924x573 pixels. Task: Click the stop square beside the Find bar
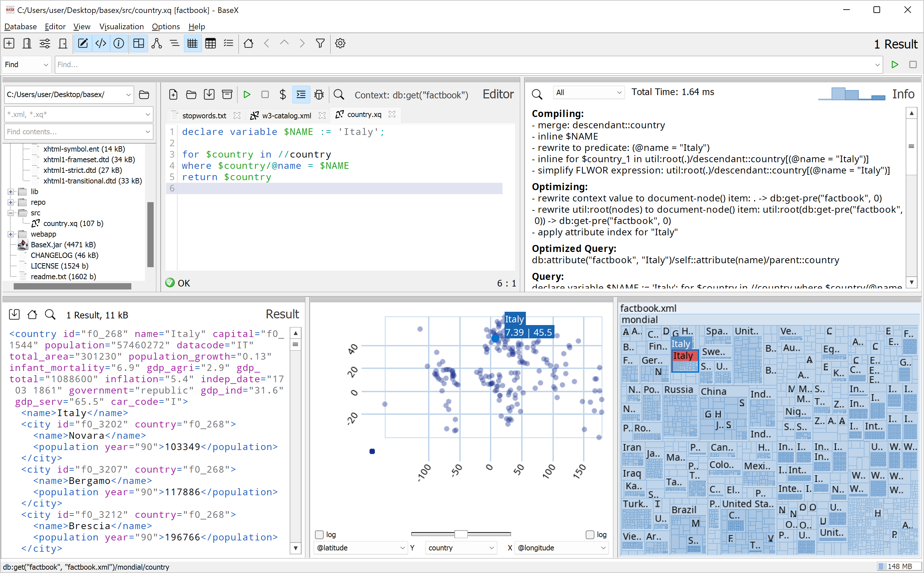pyautogui.click(x=913, y=64)
